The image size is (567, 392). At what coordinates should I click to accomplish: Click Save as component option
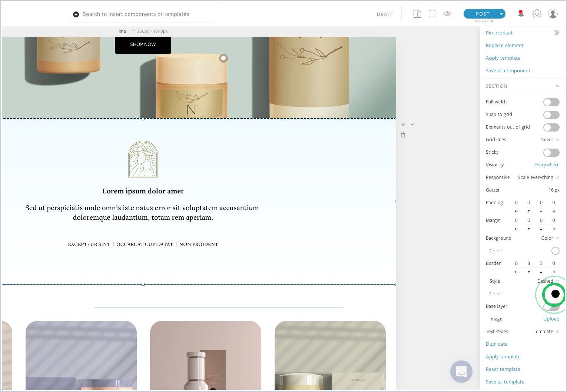pos(508,71)
